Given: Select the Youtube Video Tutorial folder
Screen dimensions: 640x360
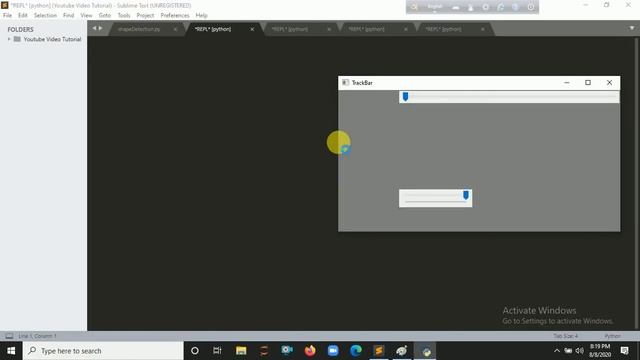Looking at the screenshot, I should click(52, 39).
